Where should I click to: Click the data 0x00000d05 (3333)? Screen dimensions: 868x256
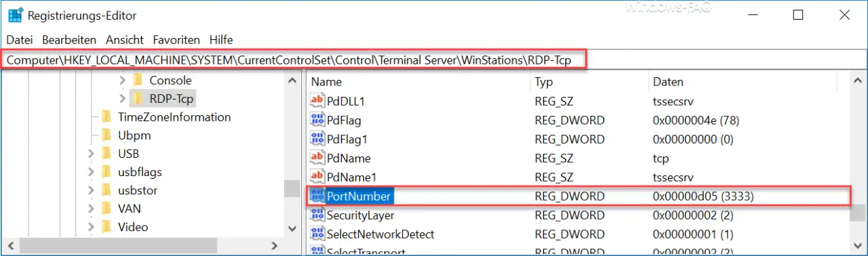click(704, 196)
